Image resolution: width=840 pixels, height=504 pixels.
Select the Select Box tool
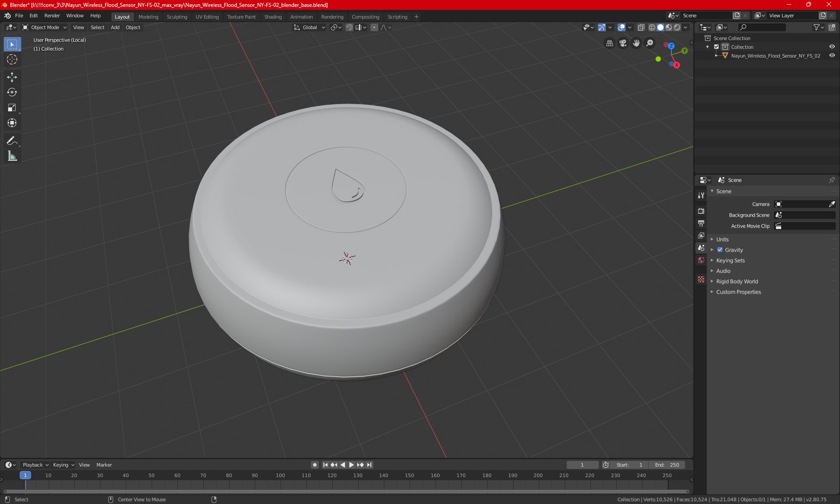tap(12, 44)
